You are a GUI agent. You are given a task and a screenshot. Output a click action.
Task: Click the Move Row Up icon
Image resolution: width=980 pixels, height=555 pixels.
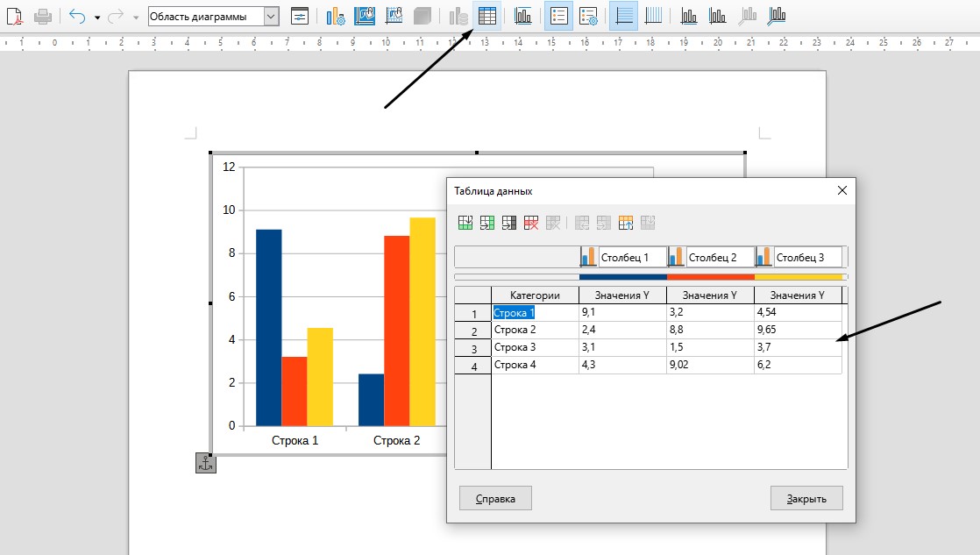point(626,223)
